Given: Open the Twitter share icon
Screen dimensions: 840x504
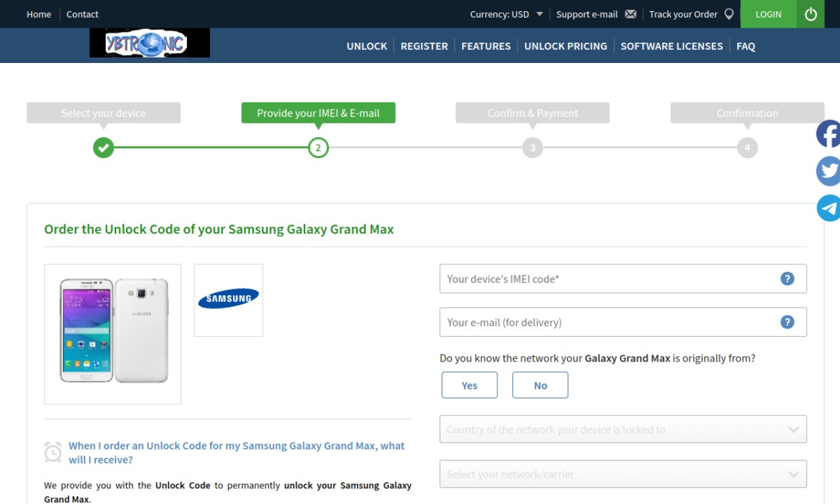Looking at the screenshot, I should click(828, 171).
